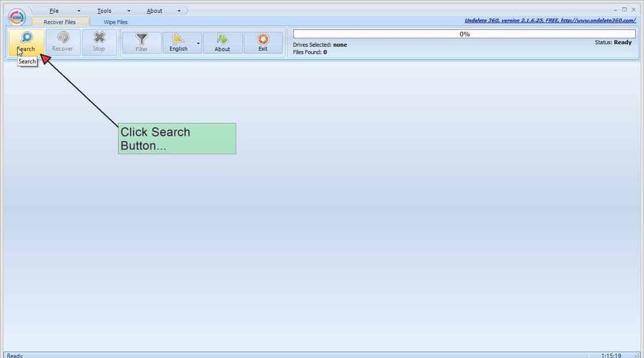644x358 pixels.
Task: Open the Tools menu
Action: 104,11
